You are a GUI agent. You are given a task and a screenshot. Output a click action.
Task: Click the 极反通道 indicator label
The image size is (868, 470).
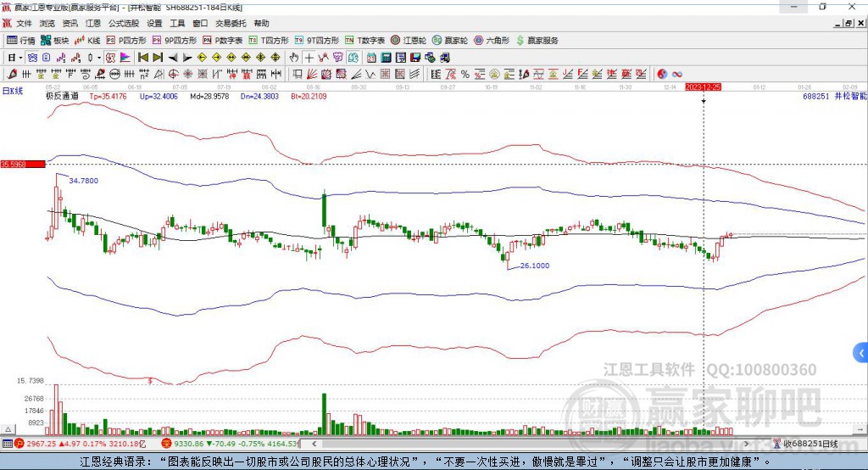(62, 96)
